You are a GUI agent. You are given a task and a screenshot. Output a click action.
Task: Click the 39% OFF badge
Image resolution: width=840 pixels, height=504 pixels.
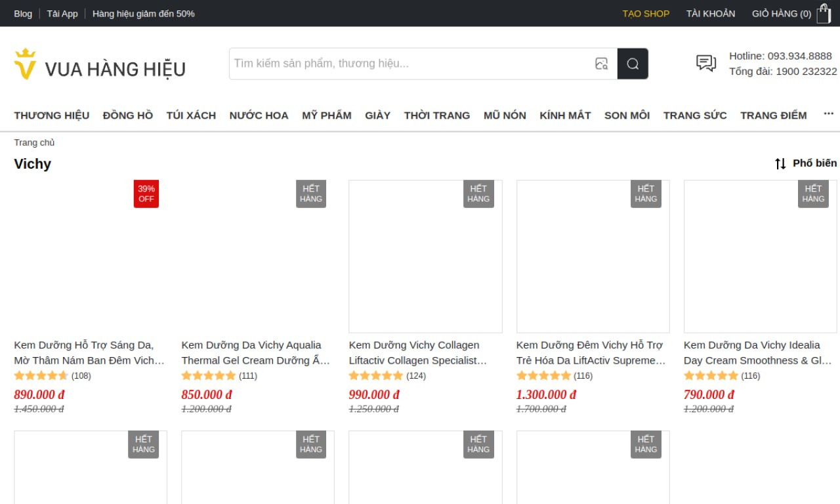146,194
